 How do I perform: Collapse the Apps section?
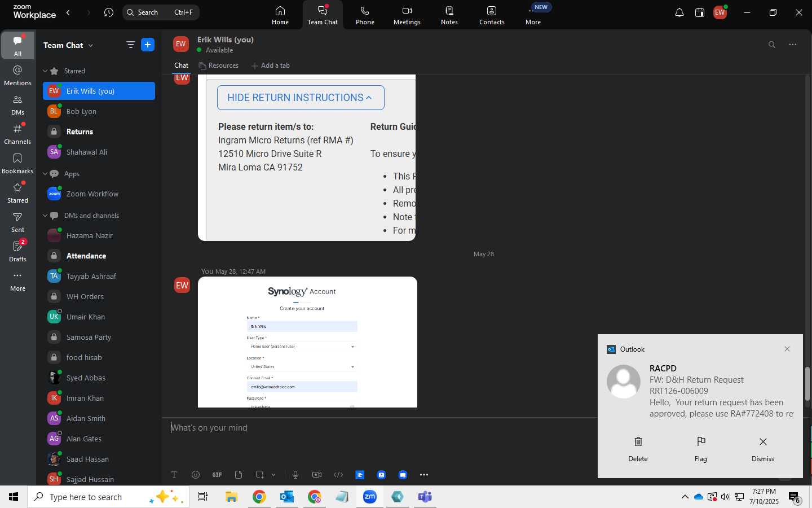click(45, 174)
